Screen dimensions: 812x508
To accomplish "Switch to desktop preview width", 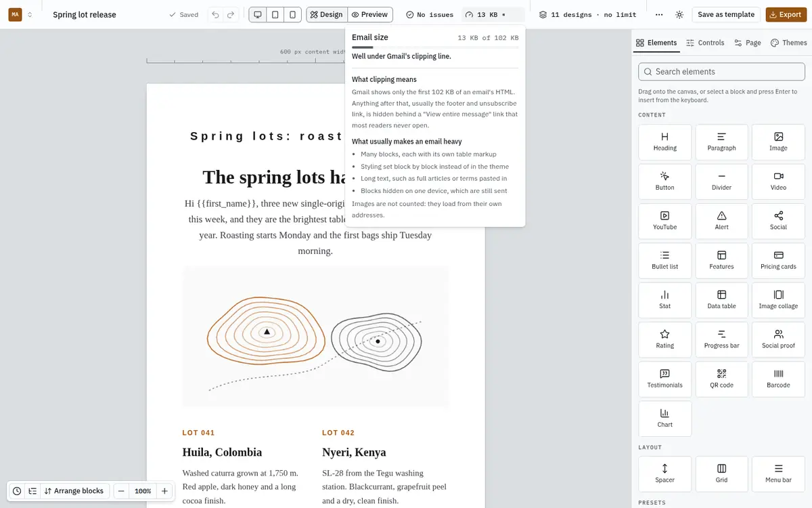I will [x=258, y=14].
